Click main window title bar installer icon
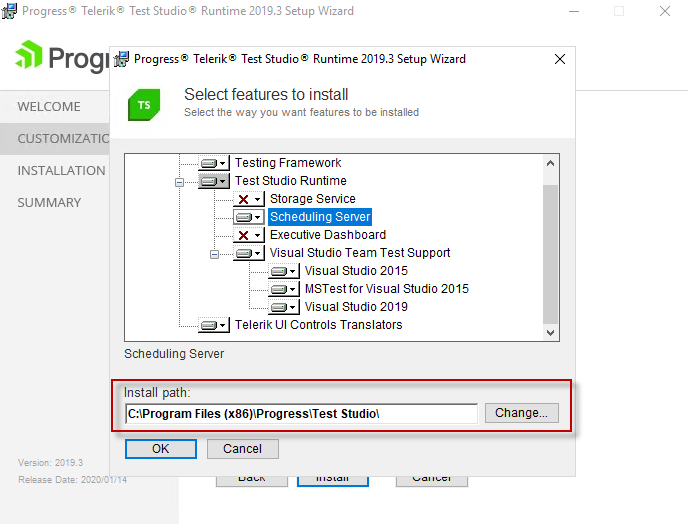Image resolution: width=688 pixels, height=524 pixels. pyautogui.click(x=9, y=11)
